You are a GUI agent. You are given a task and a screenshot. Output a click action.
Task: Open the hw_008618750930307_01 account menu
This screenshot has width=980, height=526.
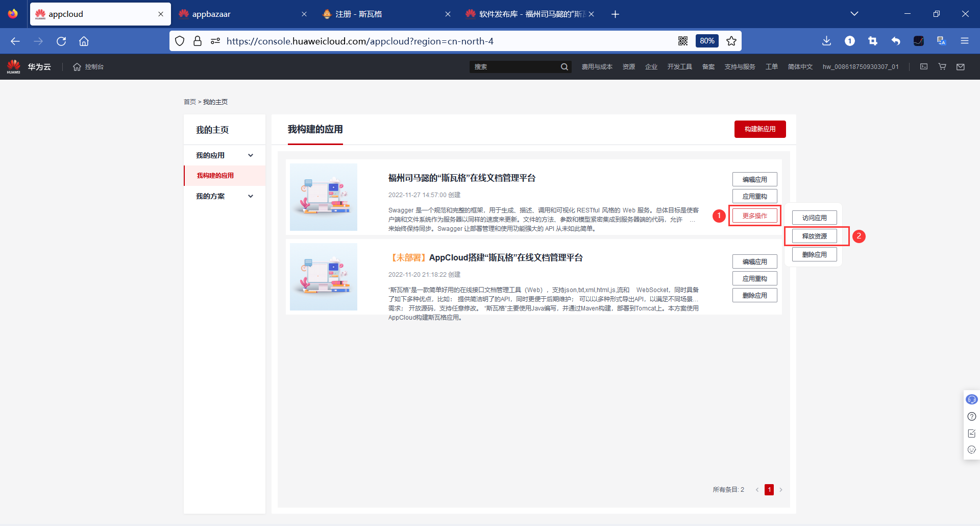click(x=861, y=67)
